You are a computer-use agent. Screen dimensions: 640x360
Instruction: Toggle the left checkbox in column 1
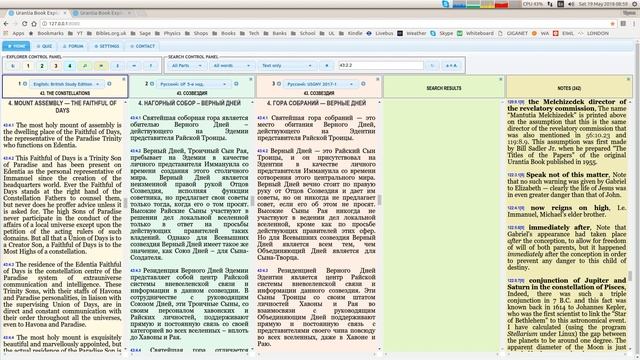[x=24, y=84]
